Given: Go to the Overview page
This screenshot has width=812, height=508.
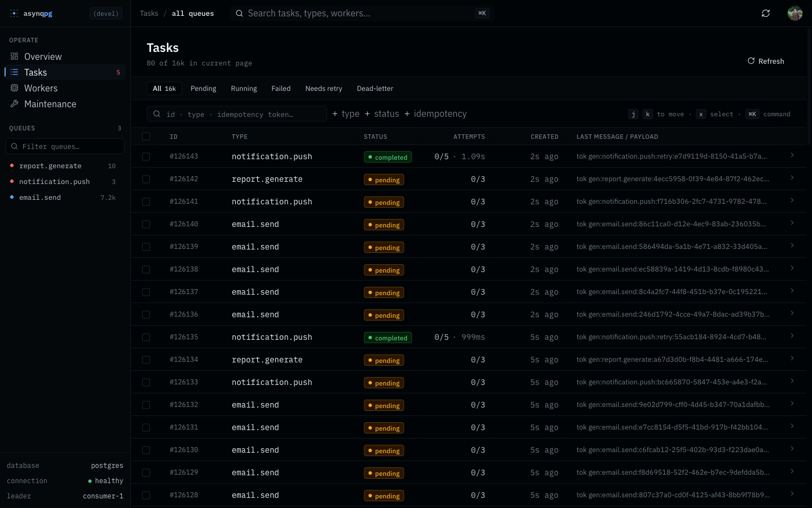Looking at the screenshot, I should [x=65, y=56].
